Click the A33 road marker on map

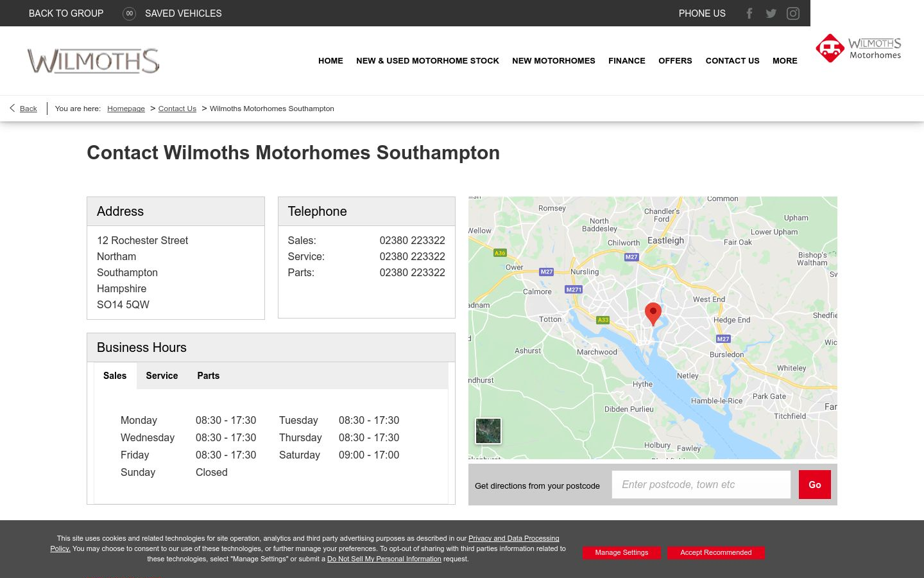click(603, 320)
